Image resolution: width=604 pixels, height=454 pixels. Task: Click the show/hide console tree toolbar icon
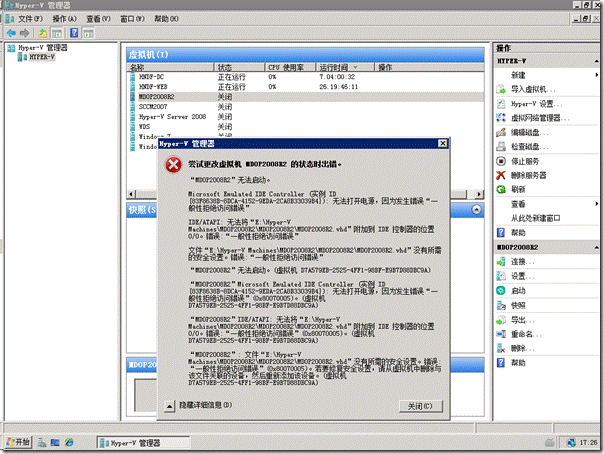(x=57, y=34)
